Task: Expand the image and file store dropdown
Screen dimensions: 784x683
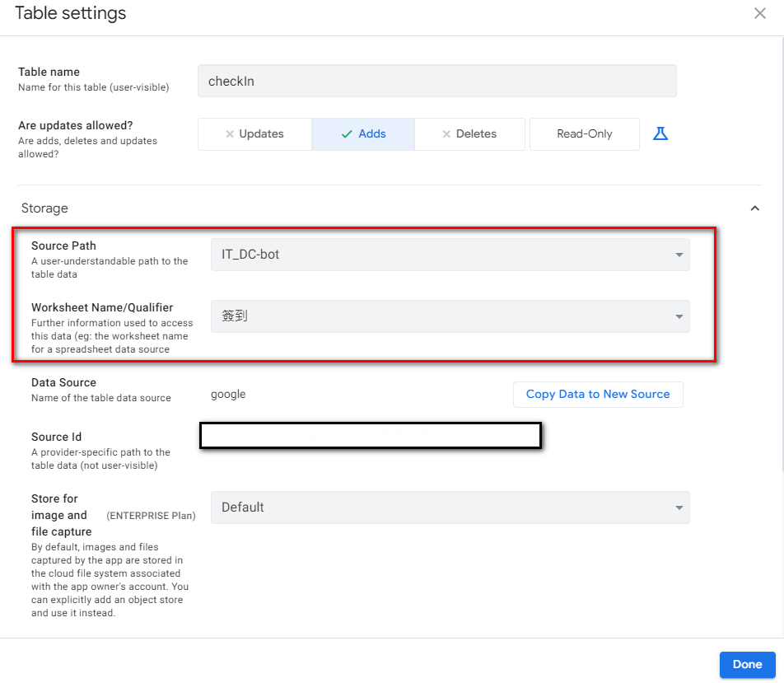Action: tap(450, 508)
